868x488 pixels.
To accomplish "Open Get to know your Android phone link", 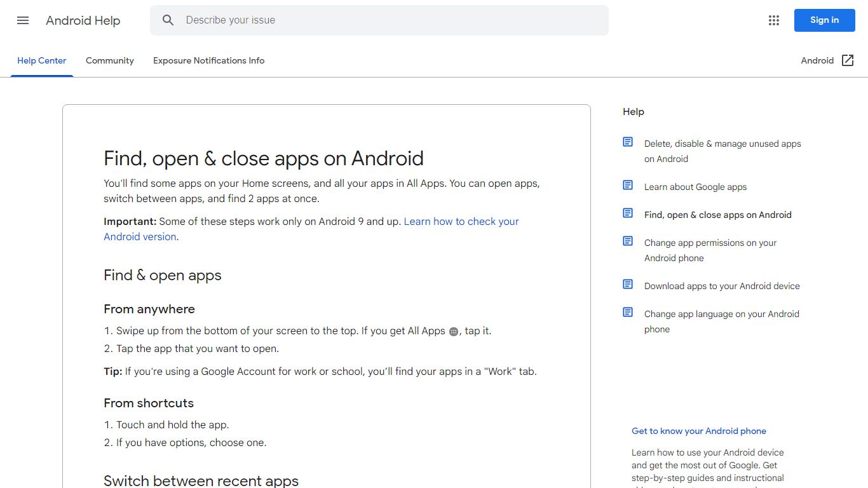I will 699,431.
